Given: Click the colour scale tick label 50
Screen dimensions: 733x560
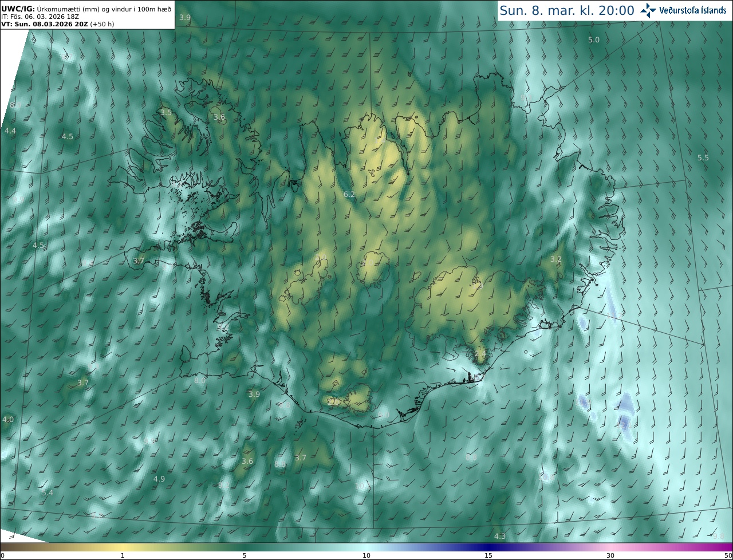Looking at the screenshot, I should tap(728, 555).
